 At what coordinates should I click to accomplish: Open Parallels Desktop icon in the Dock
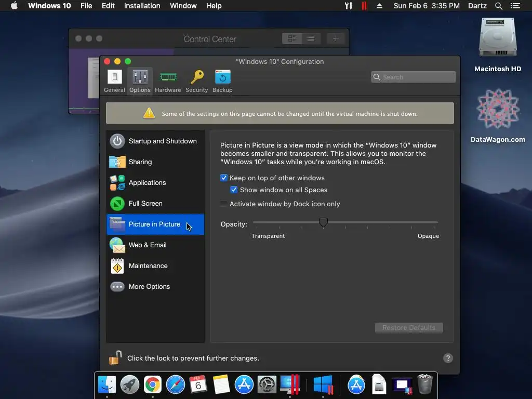point(290,385)
